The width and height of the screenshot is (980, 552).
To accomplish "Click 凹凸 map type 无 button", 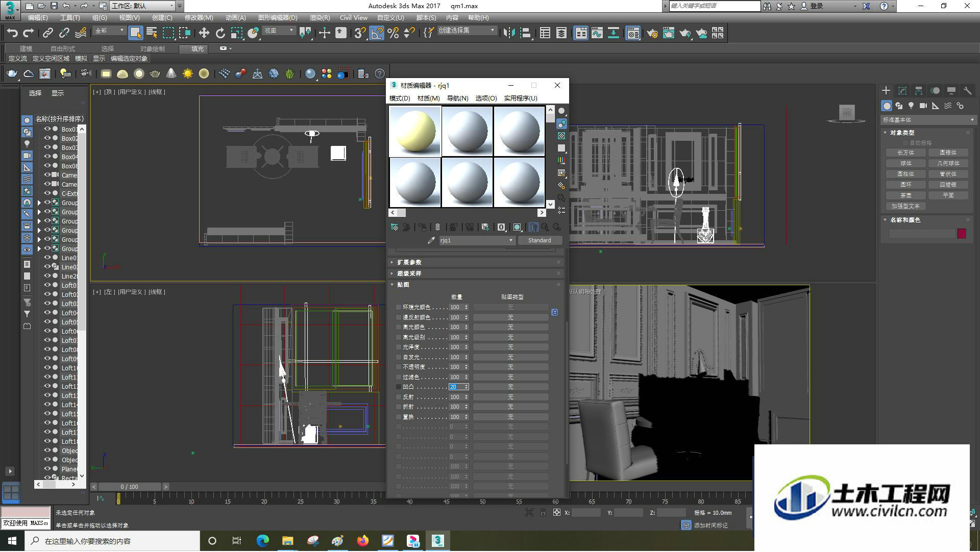I will click(510, 387).
